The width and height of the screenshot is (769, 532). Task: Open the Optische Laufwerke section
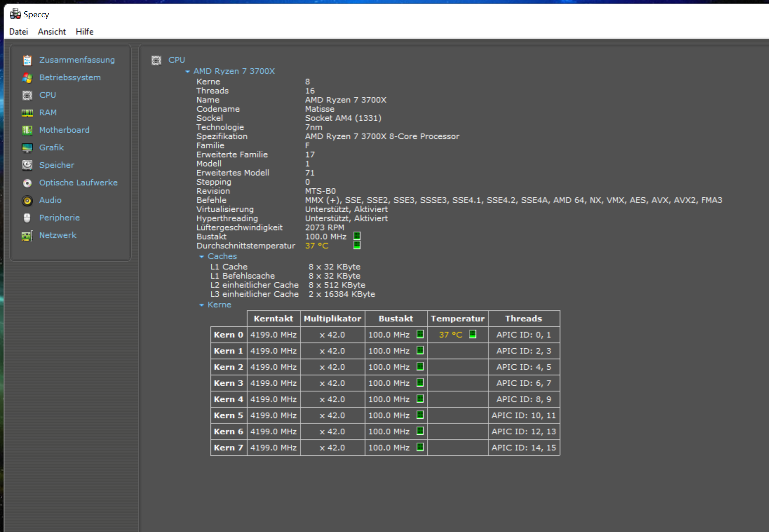[79, 183]
